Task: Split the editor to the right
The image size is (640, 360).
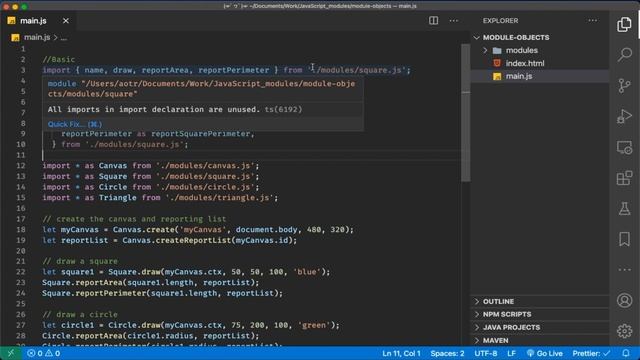Action: pos(433,20)
